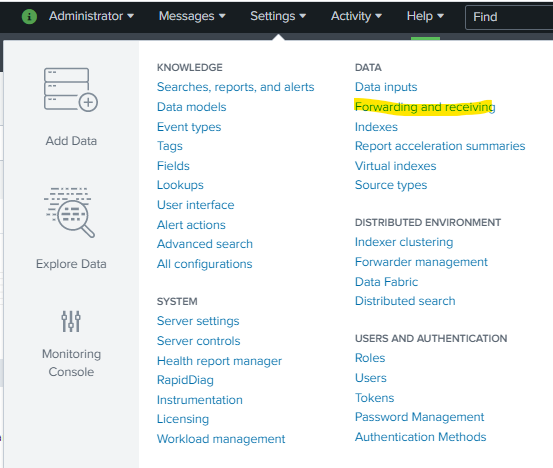Click inside the Find search field
553x468 pixels.
click(x=509, y=17)
